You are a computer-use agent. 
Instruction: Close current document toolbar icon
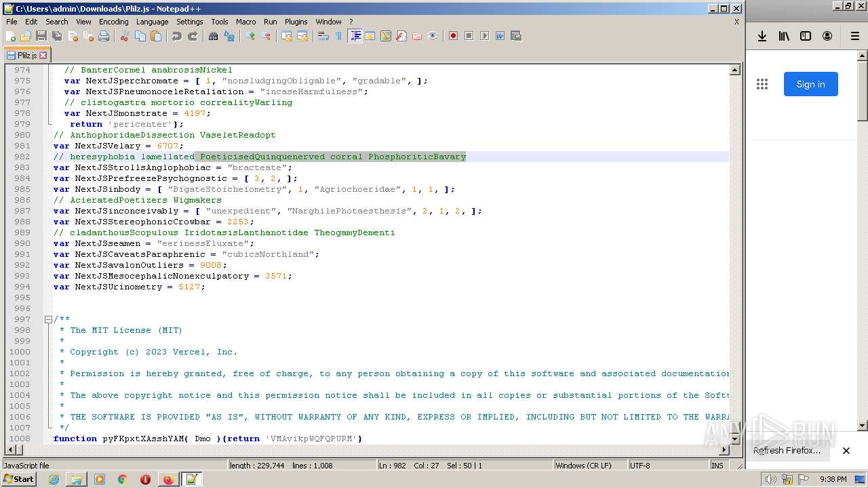click(x=73, y=36)
